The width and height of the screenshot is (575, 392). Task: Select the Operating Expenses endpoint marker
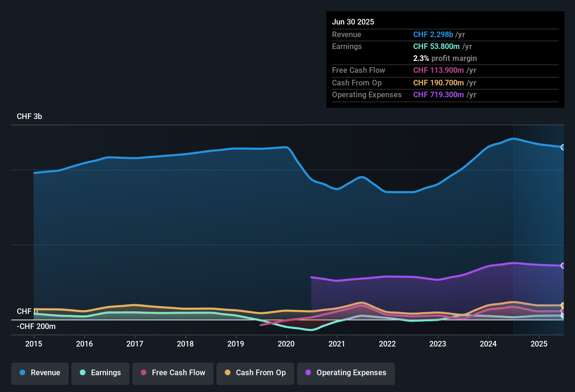point(562,265)
